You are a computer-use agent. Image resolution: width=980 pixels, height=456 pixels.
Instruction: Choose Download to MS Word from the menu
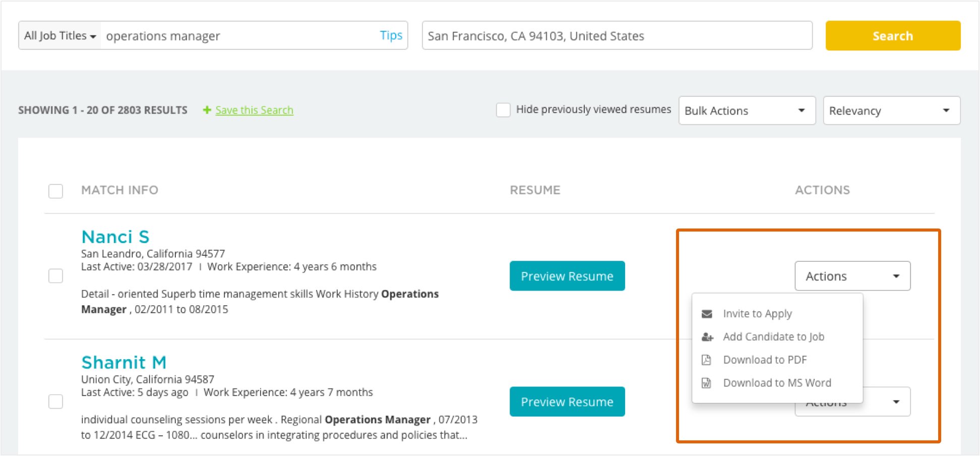pyautogui.click(x=777, y=382)
